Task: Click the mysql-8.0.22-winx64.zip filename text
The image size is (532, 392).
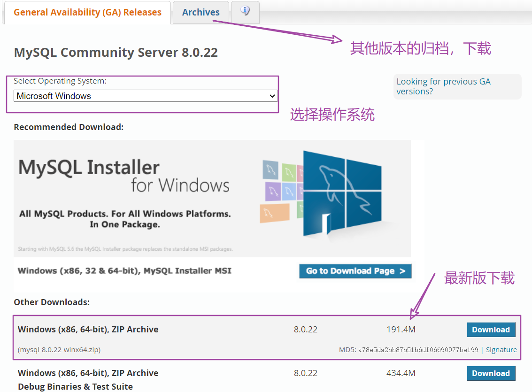Action: 59,350
